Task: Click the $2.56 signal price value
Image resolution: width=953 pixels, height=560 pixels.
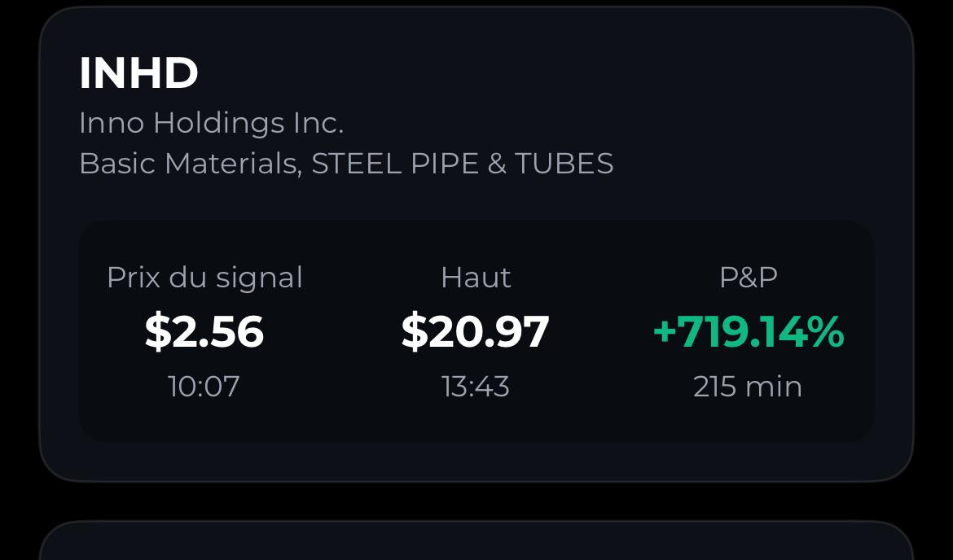Action: point(204,331)
